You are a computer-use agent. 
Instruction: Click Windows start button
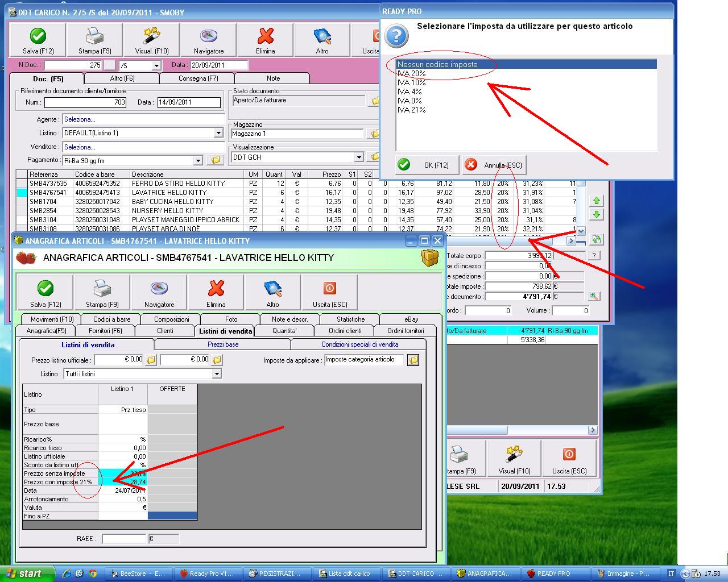(x=27, y=573)
